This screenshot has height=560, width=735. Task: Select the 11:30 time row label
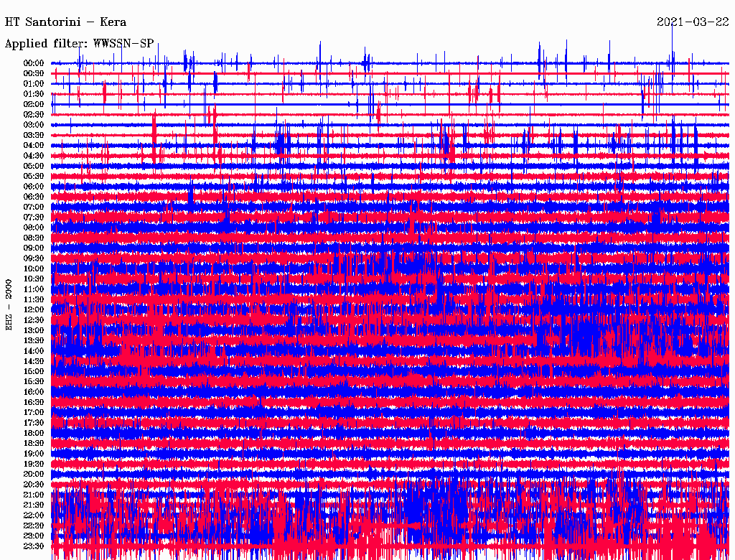(x=34, y=299)
